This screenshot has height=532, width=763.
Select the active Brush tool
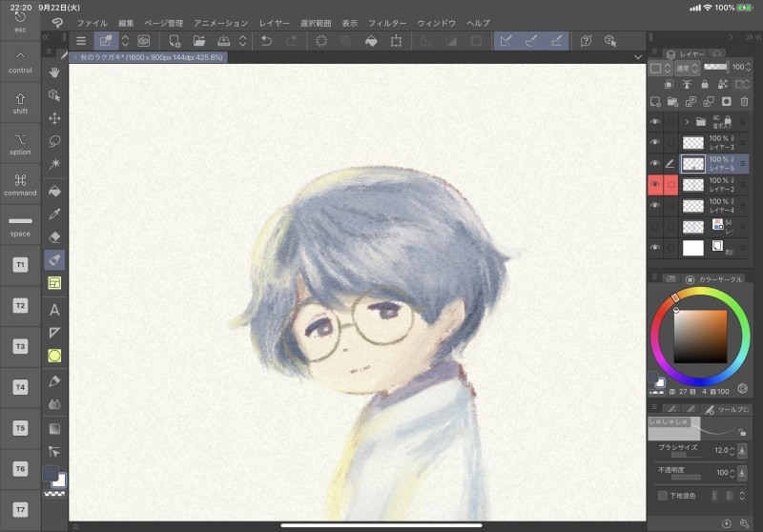pyautogui.click(x=54, y=259)
